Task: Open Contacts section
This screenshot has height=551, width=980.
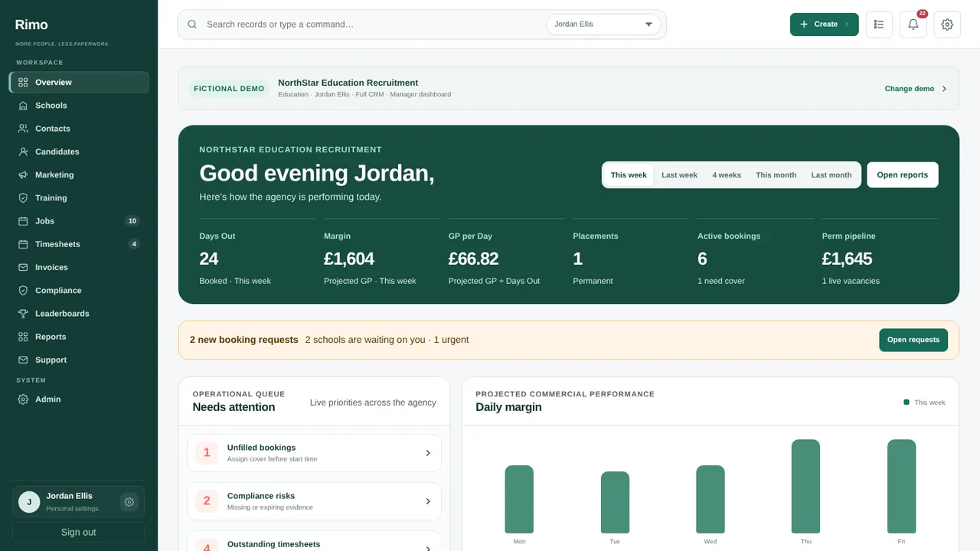Action: coord(79,129)
